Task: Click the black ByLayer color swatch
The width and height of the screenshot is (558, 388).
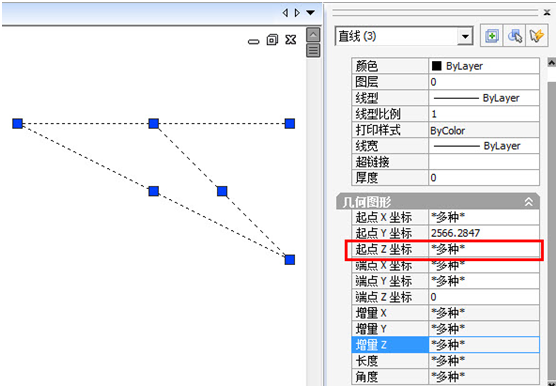Action: (436, 66)
